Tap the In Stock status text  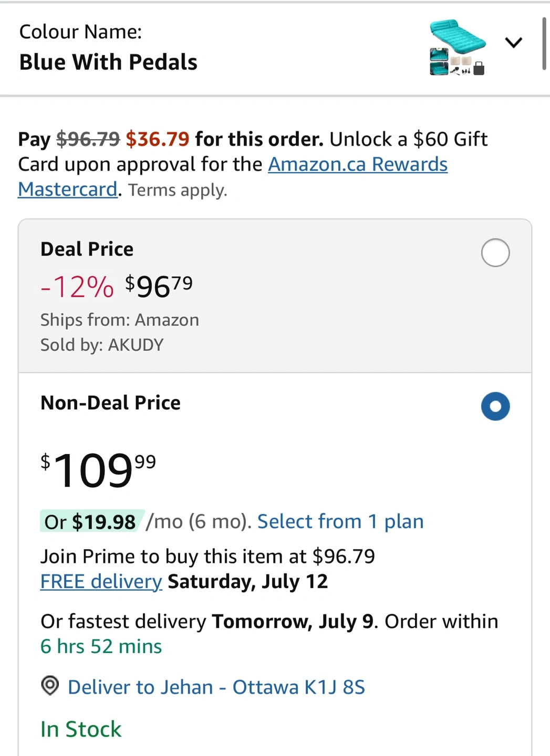pos(81,729)
